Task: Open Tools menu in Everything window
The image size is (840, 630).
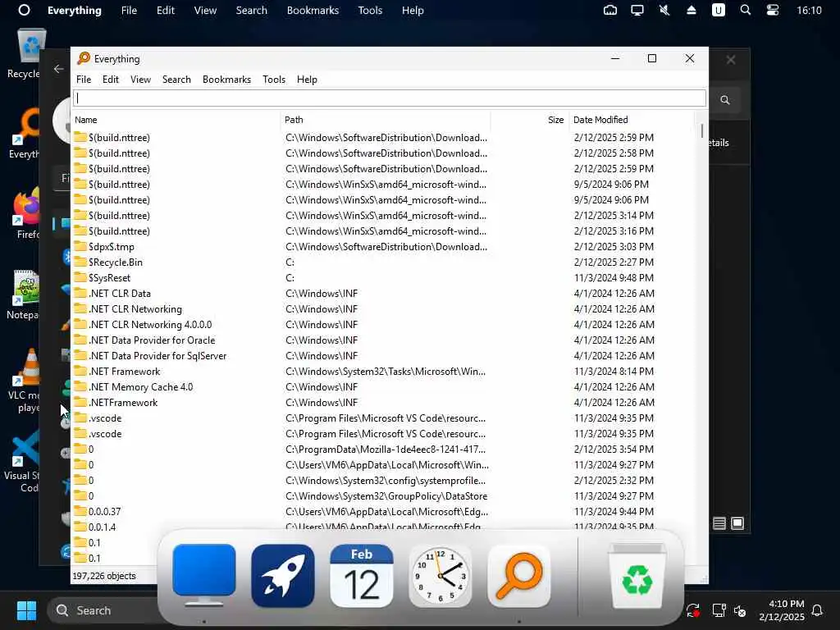Action: coord(274,80)
